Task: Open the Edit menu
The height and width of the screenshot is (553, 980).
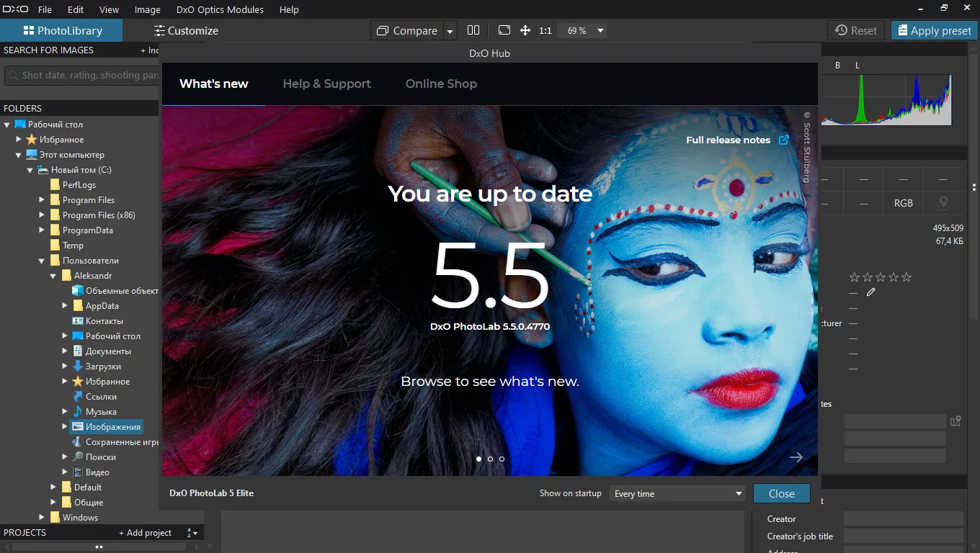Action: pos(76,9)
